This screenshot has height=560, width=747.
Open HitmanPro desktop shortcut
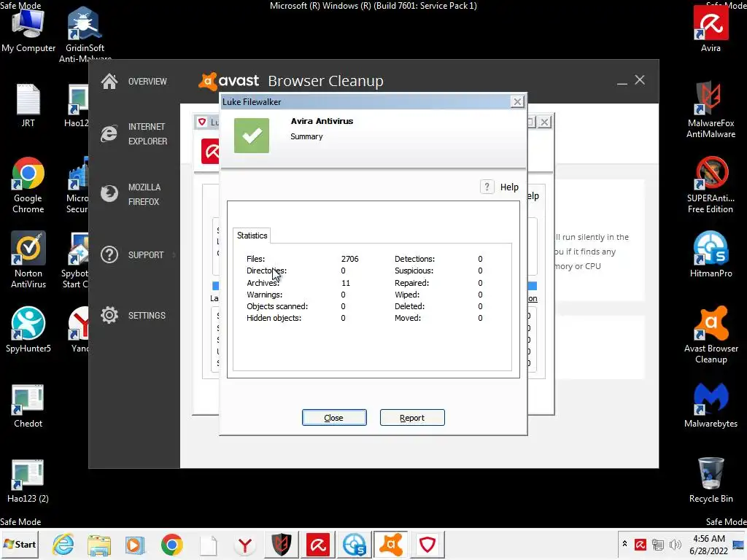tap(711, 254)
